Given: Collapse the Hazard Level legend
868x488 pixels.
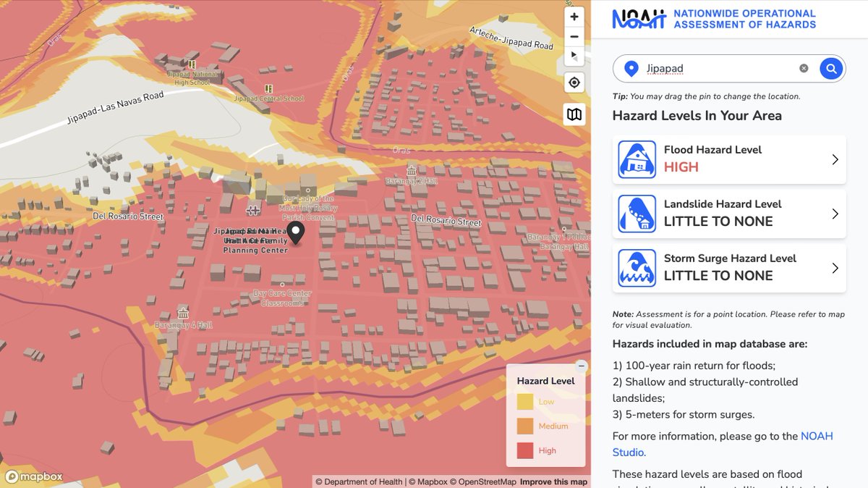Looking at the screenshot, I should point(582,366).
